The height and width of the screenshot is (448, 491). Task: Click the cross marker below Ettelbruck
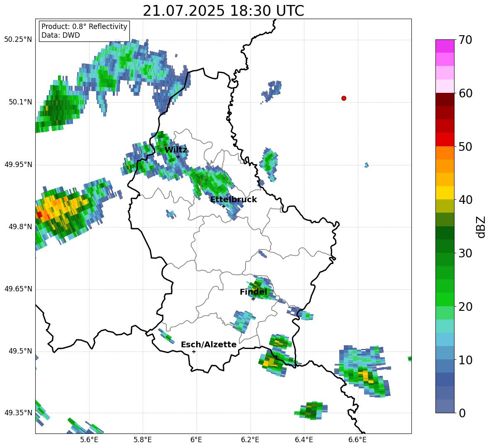pos(223,206)
